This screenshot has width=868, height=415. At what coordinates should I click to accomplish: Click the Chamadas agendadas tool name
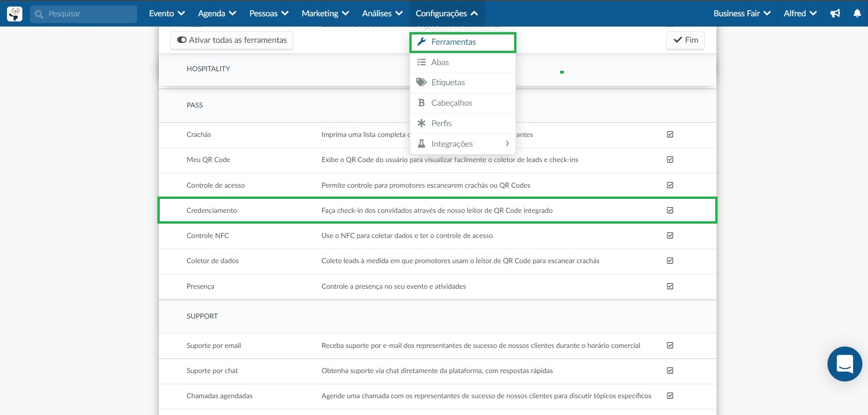[x=219, y=396]
